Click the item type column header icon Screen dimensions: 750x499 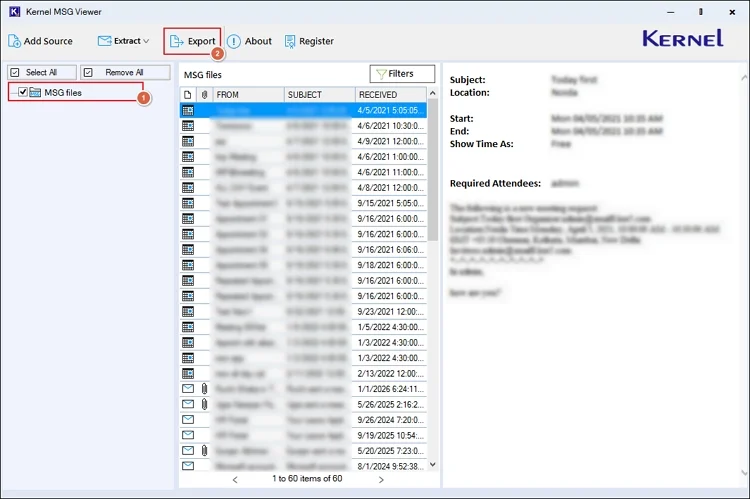click(x=188, y=95)
